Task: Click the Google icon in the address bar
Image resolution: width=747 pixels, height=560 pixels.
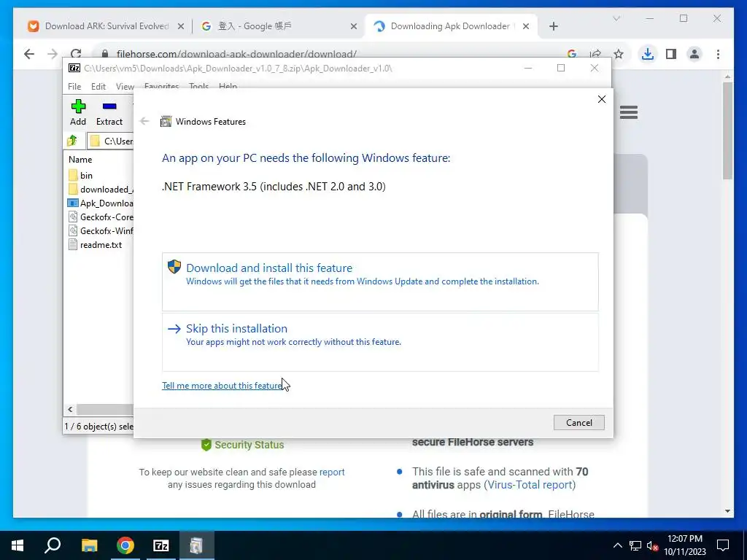Action: (572, 54)
